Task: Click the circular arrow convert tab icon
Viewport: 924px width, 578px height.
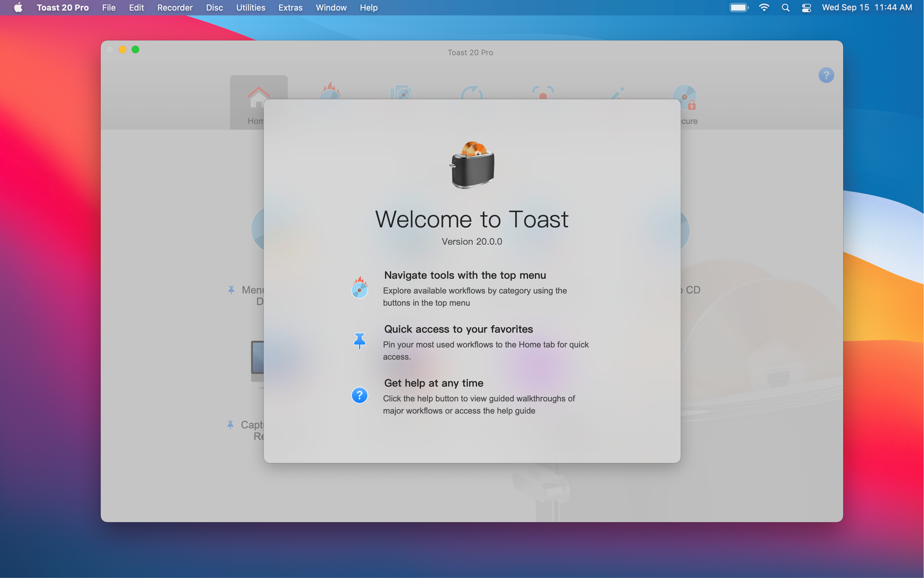Action: pos(472,92)
